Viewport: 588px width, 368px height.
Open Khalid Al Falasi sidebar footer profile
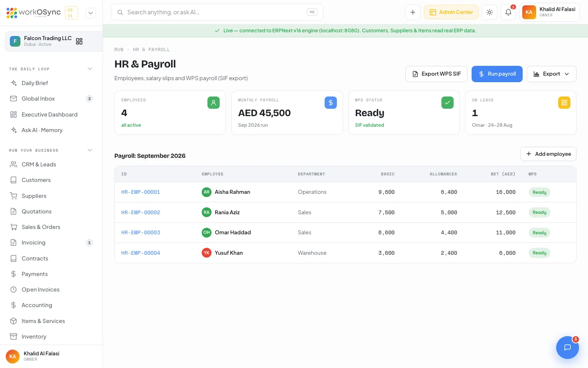point(51,356)
